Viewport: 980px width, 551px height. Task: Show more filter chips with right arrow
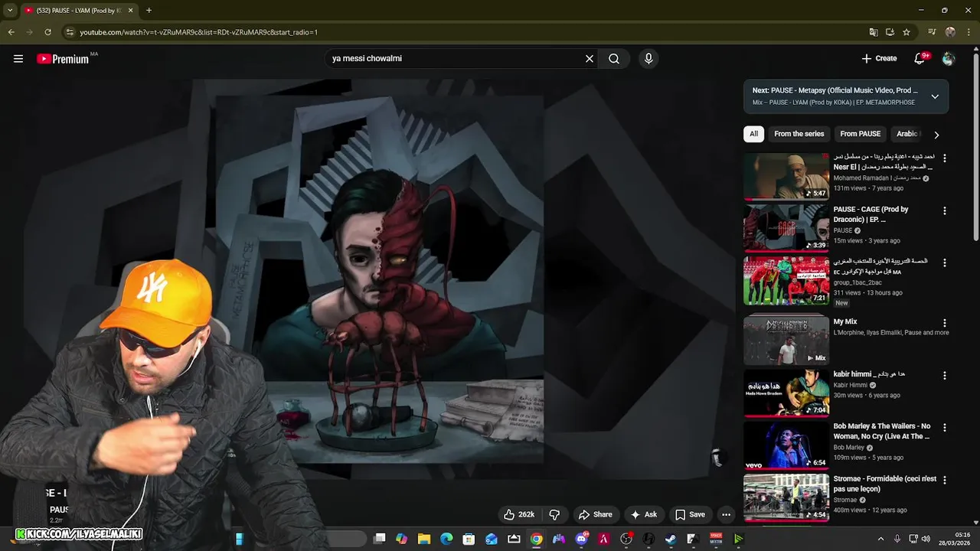pos(936,135)
